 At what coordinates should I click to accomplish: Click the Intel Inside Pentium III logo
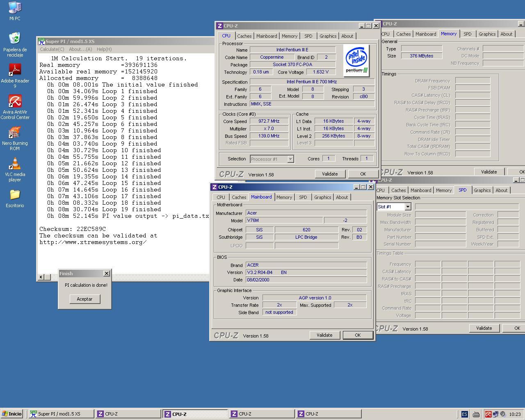[356, 61]
